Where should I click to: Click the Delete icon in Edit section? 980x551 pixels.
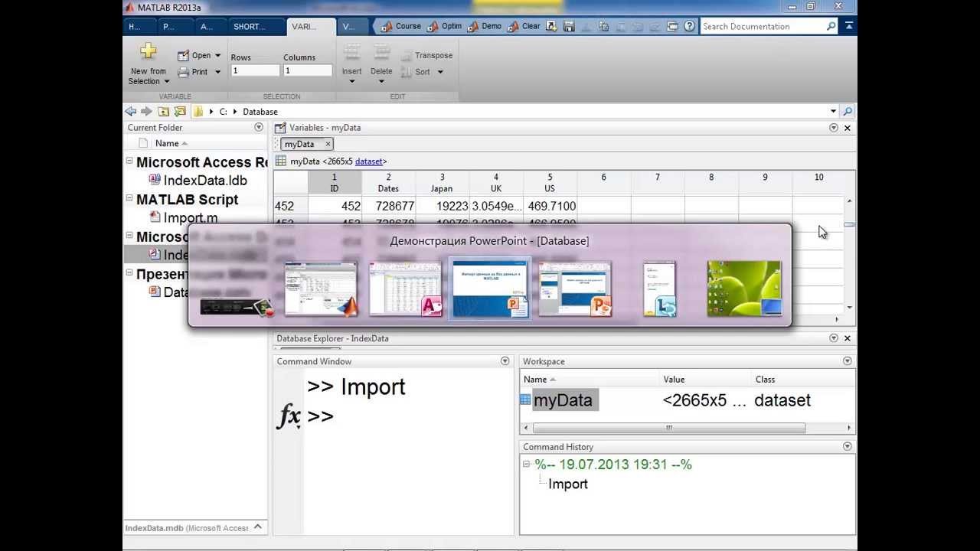tap(381, 52)
